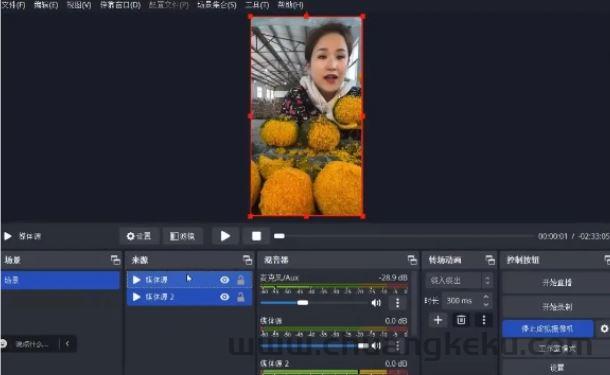Open the transition type dropdown 淡入淡出
This screenshot has width=610, height=375.
click(x=459, y=280)
